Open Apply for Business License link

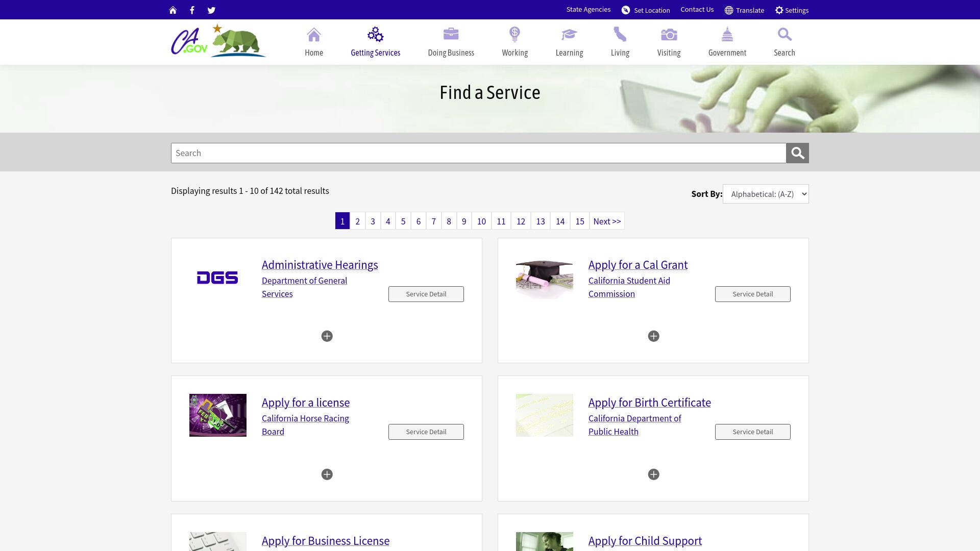pyautogui.click(x=326, y=541)
